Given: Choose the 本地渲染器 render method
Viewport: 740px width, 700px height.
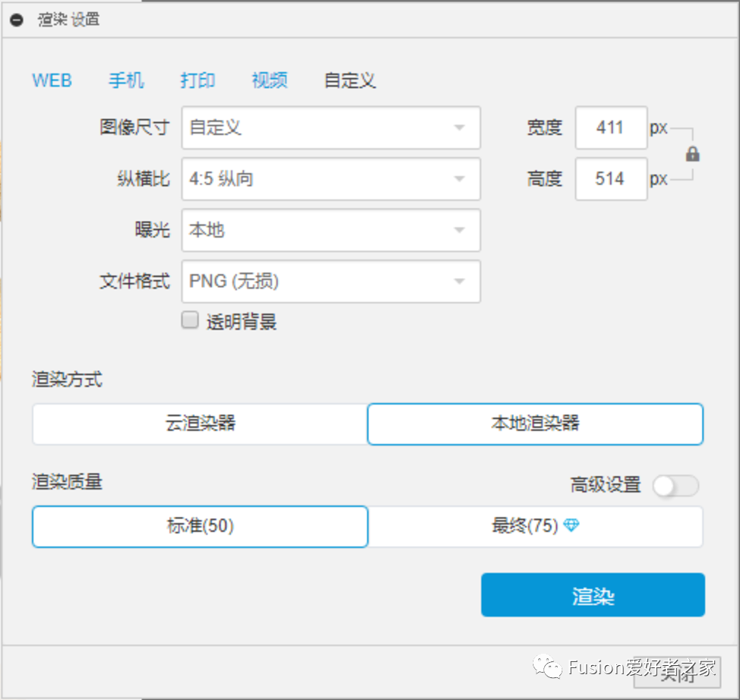Looking at the screenshot, I should pyautogui.click(x=535, y=424).
